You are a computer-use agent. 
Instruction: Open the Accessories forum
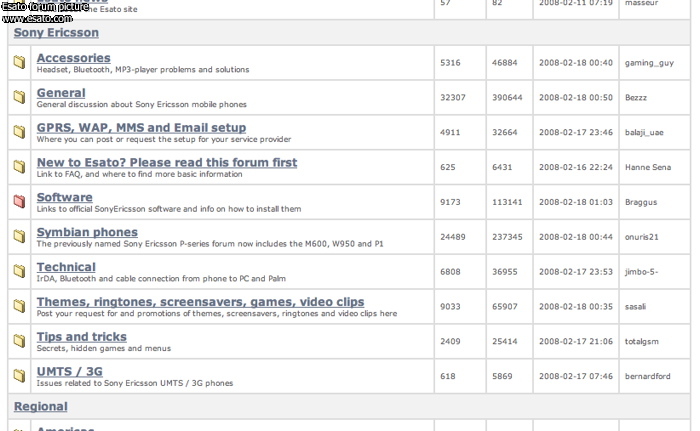(x=73, y=58)
